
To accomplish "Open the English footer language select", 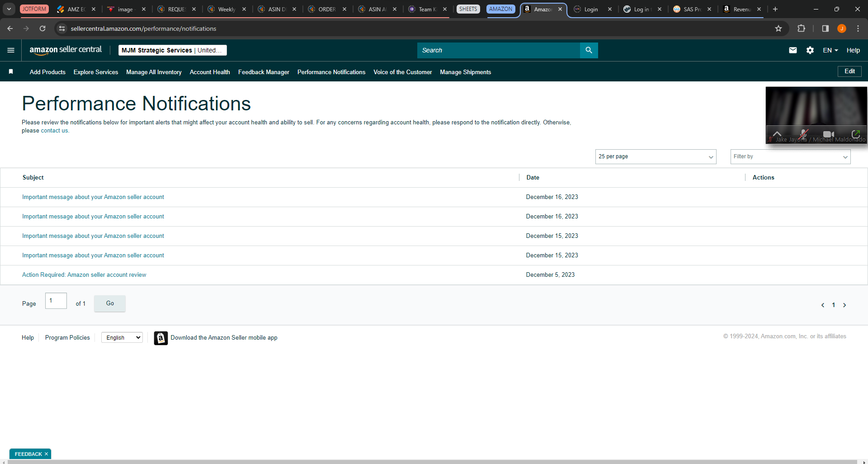I will pyautogui.click(x=122, y=337).
